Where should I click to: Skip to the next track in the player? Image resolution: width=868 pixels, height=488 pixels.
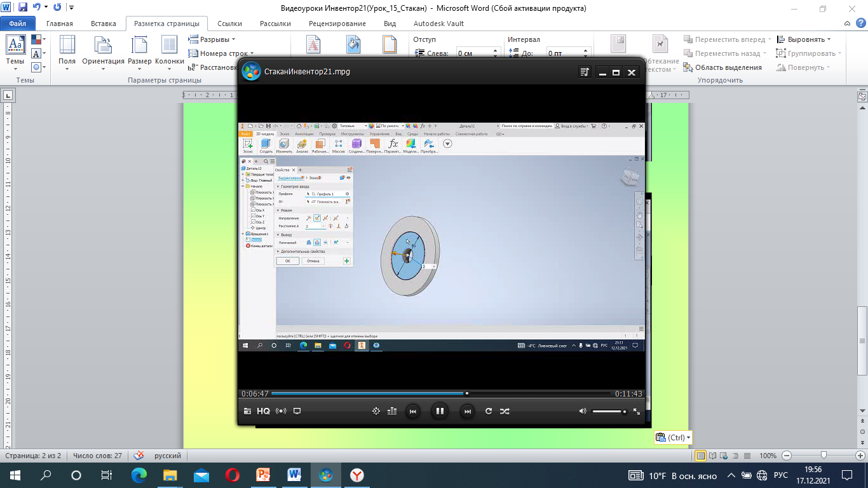pyautogui.click(x=467, y=411)
